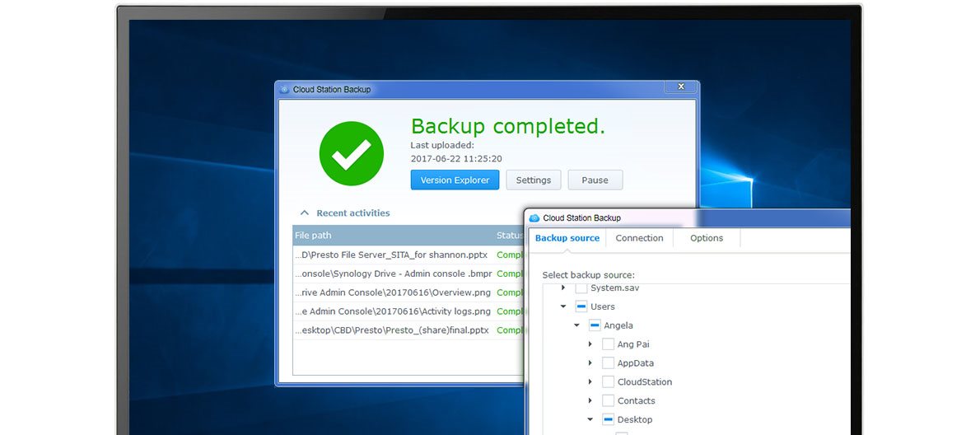Image resolution: width=980 pixels, height=435 pixels.
Task: Click the Cloud Station Backup title bar icon in main window
Action: [x=284, y=89]
